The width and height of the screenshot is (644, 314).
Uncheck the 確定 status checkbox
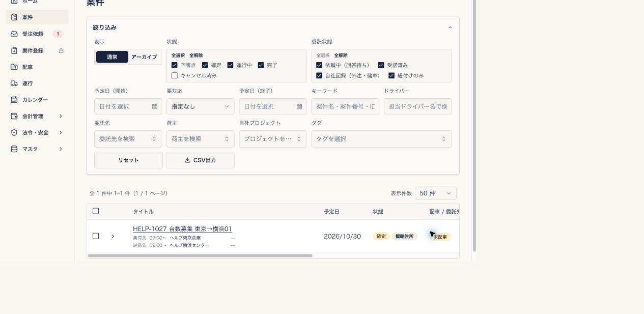pyautogui.click(x=205, y=65)
